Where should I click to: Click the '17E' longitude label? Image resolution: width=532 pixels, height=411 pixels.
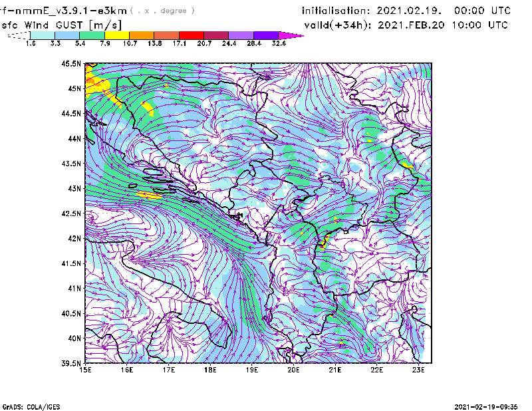tap(169, 370)
